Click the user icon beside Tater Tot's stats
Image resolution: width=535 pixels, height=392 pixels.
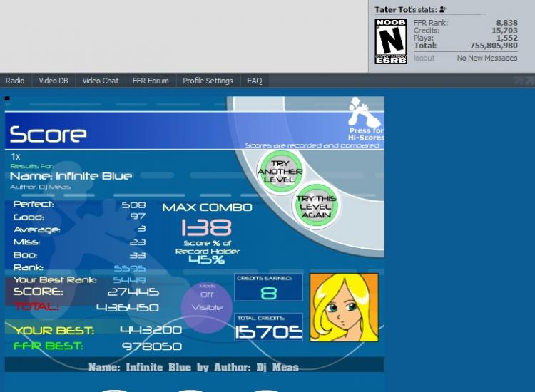(x=442, y=9)
